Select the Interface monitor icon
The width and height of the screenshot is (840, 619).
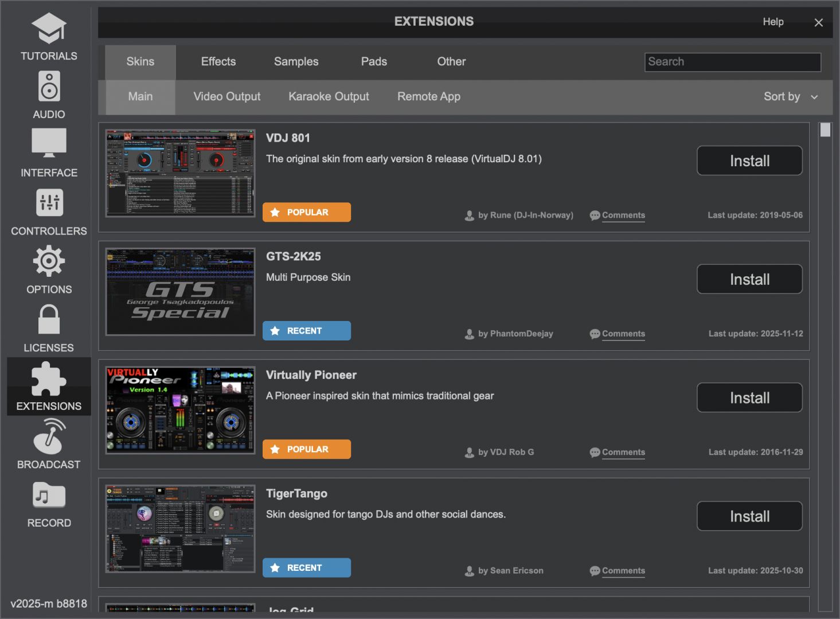(49, 143)
